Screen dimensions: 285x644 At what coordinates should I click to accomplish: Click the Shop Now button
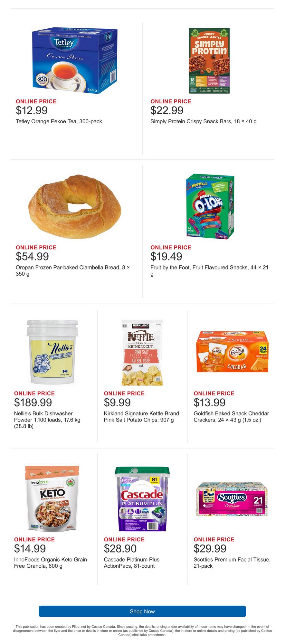click(142, 611)
